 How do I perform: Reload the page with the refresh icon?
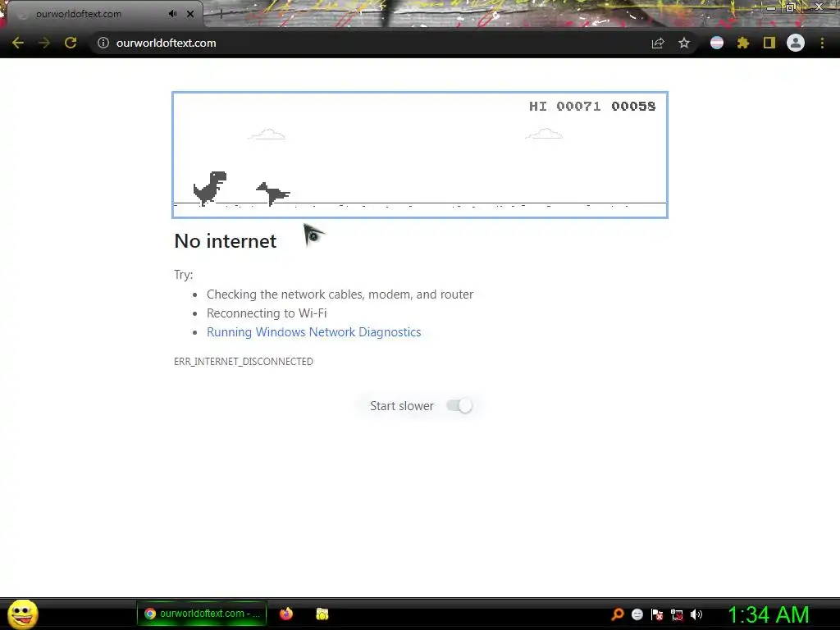click(71, 43)
